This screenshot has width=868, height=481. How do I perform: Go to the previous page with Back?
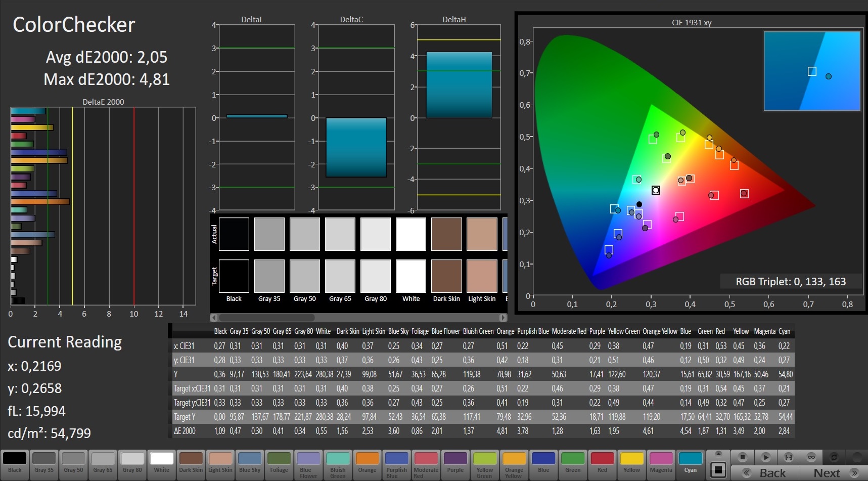click(x=765, y=473)
